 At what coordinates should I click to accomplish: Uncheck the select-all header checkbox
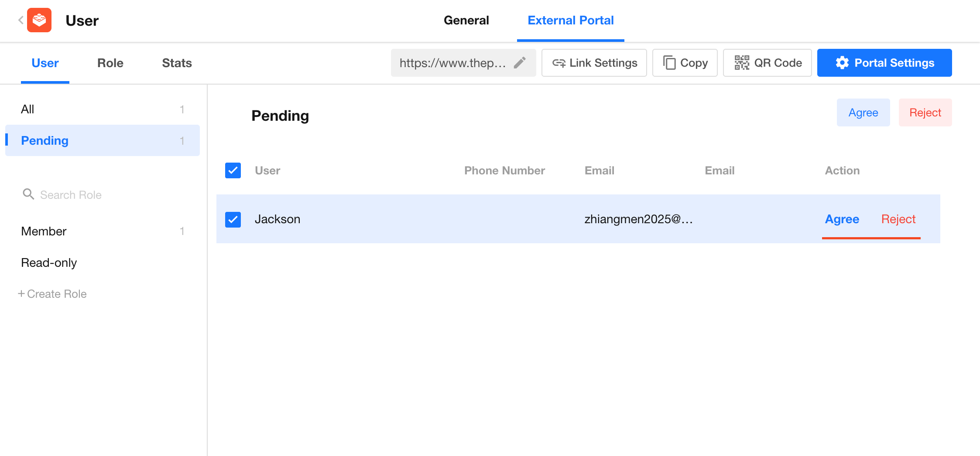click(x=233, y=170)
